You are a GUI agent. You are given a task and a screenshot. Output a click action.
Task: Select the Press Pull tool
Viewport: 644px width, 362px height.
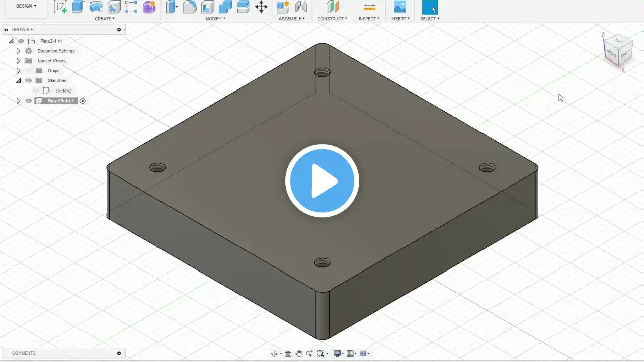pyautogui.click(x=172, y=7)
